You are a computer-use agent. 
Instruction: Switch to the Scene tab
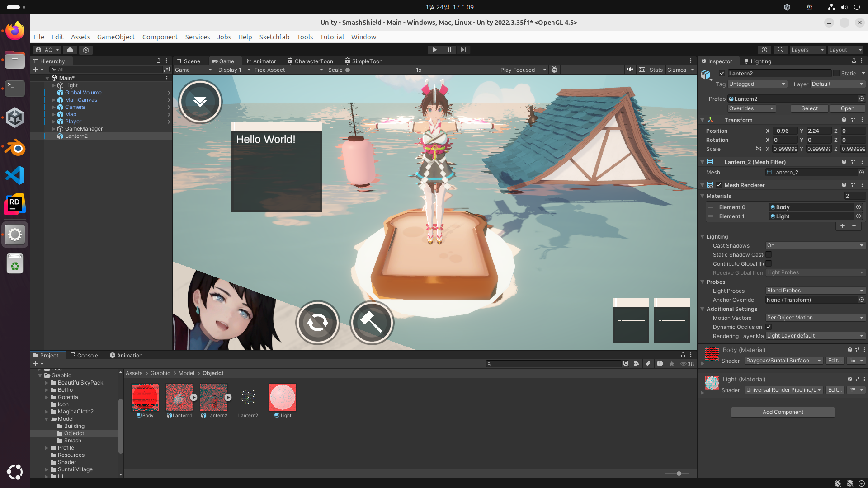click(x=189, y=61)
